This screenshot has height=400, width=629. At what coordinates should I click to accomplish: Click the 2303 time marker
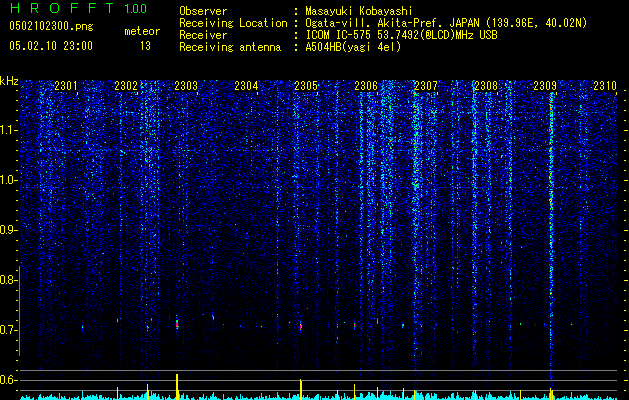pos(186,86)
